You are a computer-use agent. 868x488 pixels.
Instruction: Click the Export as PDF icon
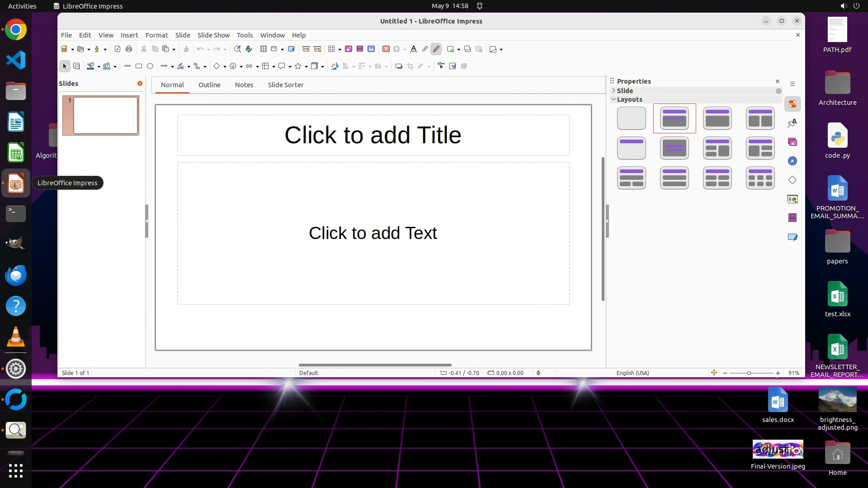pyautogui.click(x=118, y=49)
